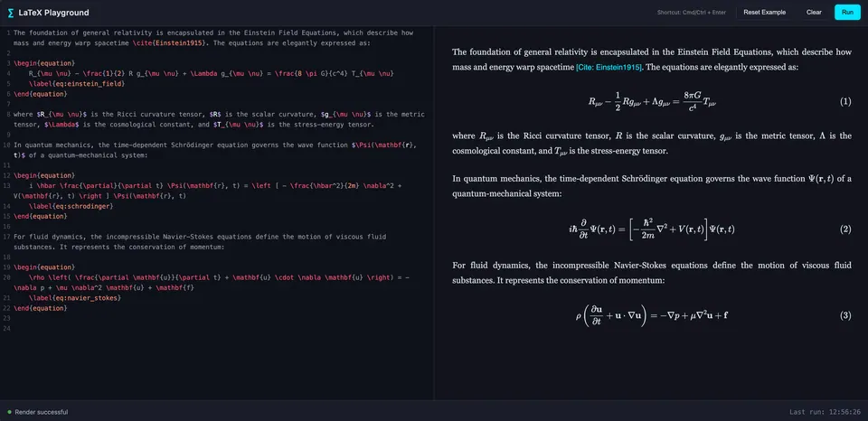Click the "where $R_{\mu \nu}$" editor line 8
The image size is (868, 421).
point(219,119)
